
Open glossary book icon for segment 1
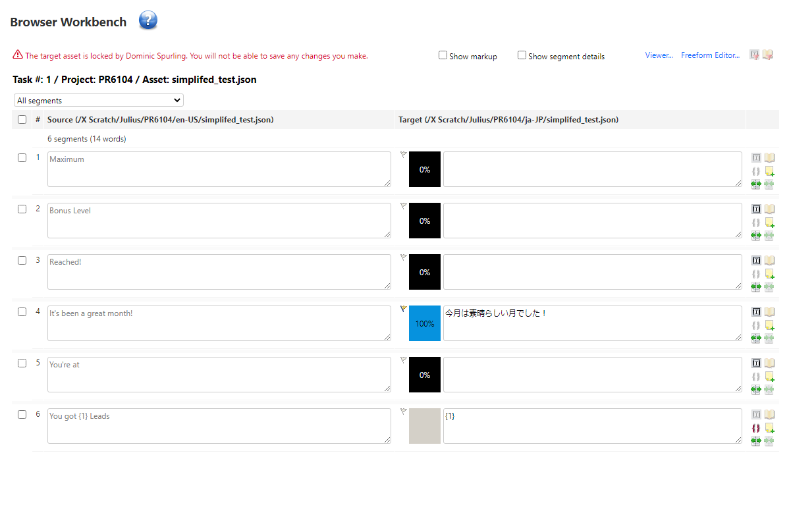pyautogui.click(x=769, y=158)
